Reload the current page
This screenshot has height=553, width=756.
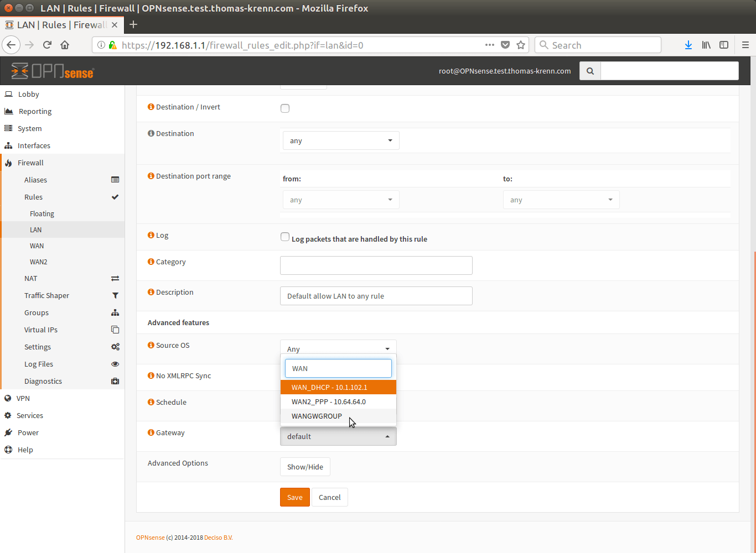(x=47, y=45)
